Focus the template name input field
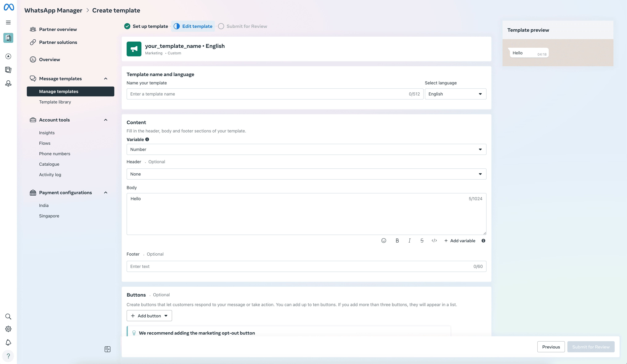 [x=275, y=94]
